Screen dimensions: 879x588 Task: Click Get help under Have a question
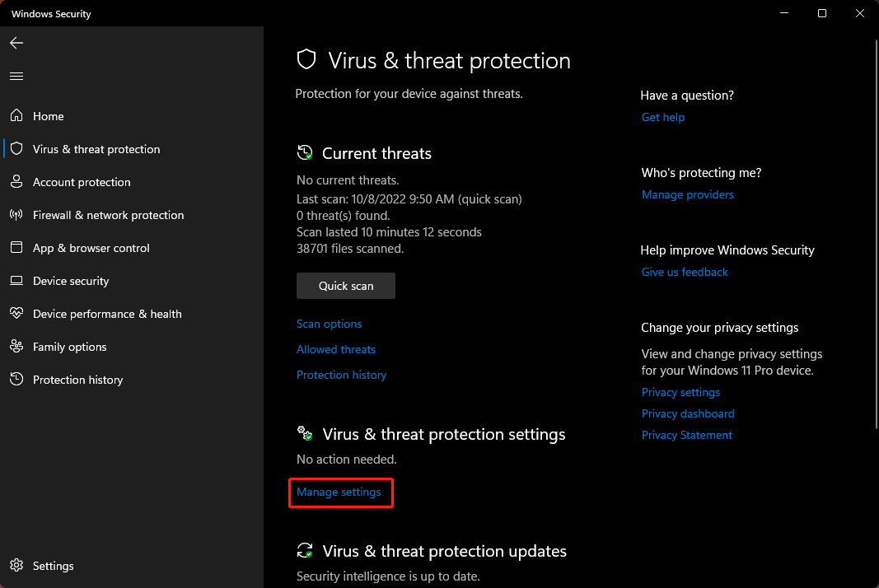click(662, 117)
